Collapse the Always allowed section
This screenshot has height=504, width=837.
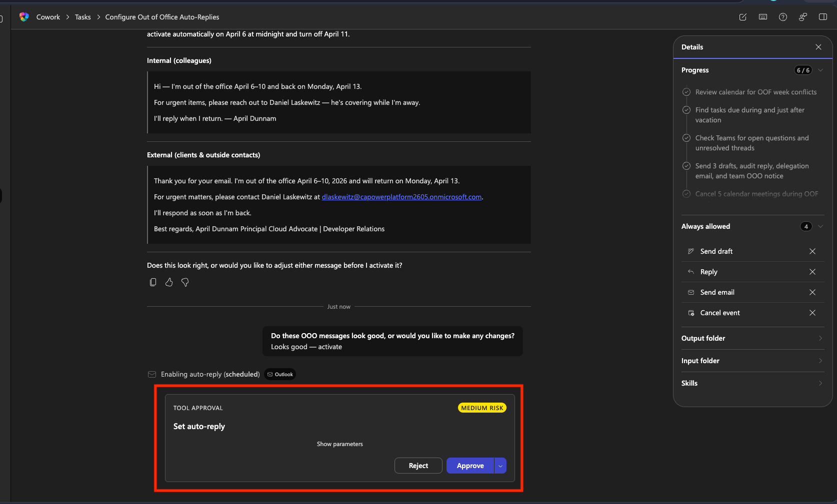(820, 226)
